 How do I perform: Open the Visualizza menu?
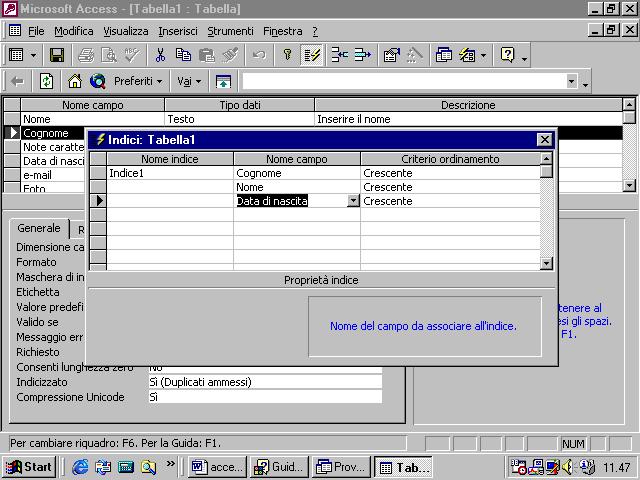point(126,31)
